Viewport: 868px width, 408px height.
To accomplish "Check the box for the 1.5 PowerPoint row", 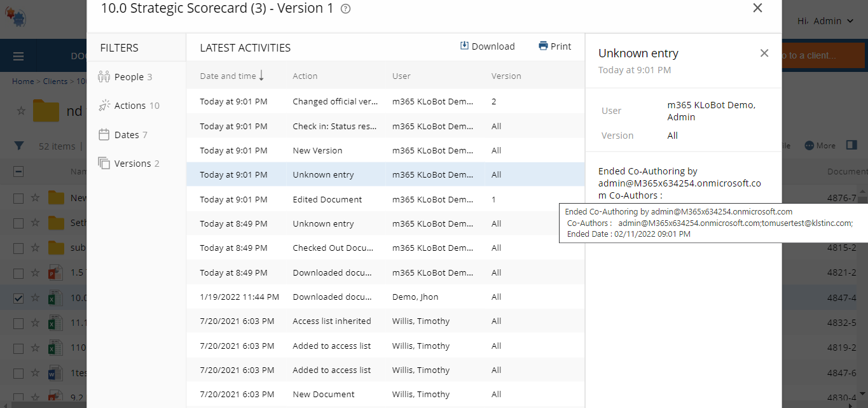I will [18, 273].
